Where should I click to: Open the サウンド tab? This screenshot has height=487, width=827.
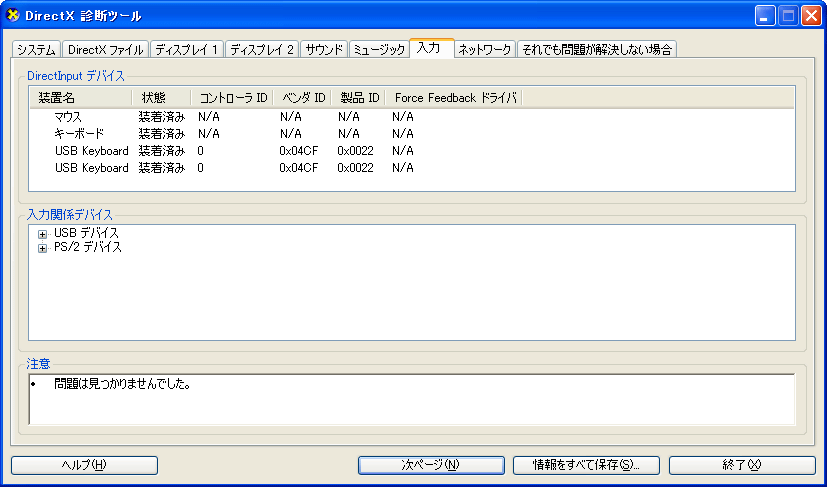coord(324,49)
